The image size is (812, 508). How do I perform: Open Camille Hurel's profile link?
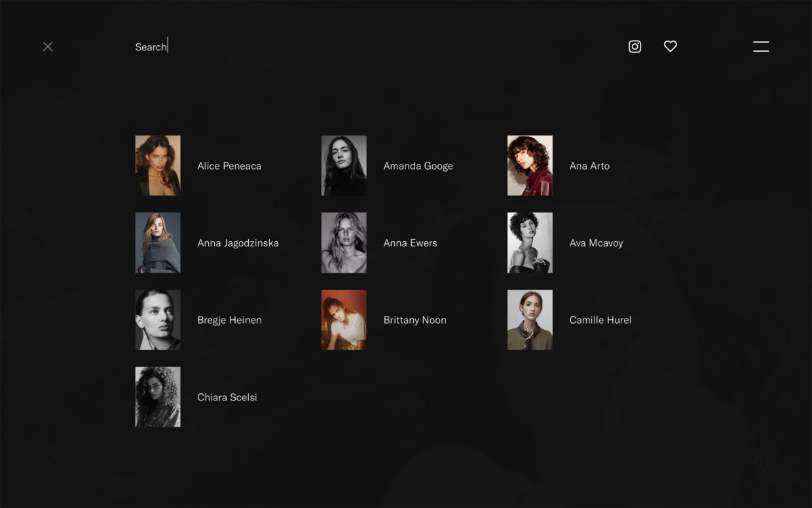600,320
